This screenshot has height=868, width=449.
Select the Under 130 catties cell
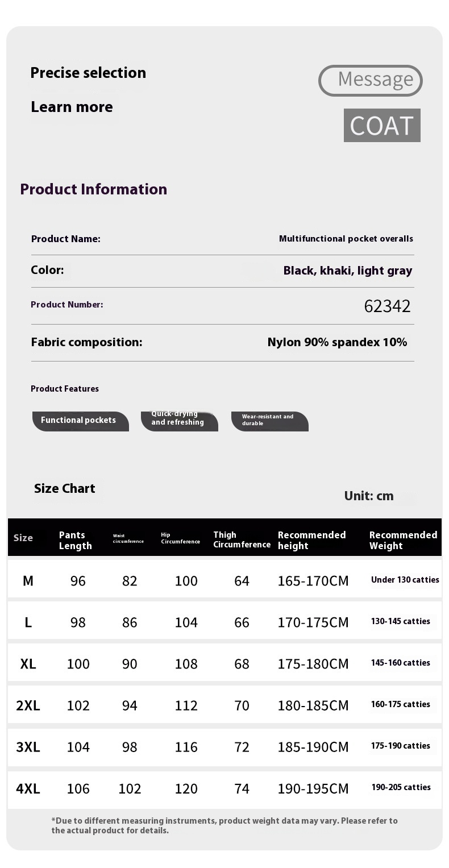click(x=405, y=580)
